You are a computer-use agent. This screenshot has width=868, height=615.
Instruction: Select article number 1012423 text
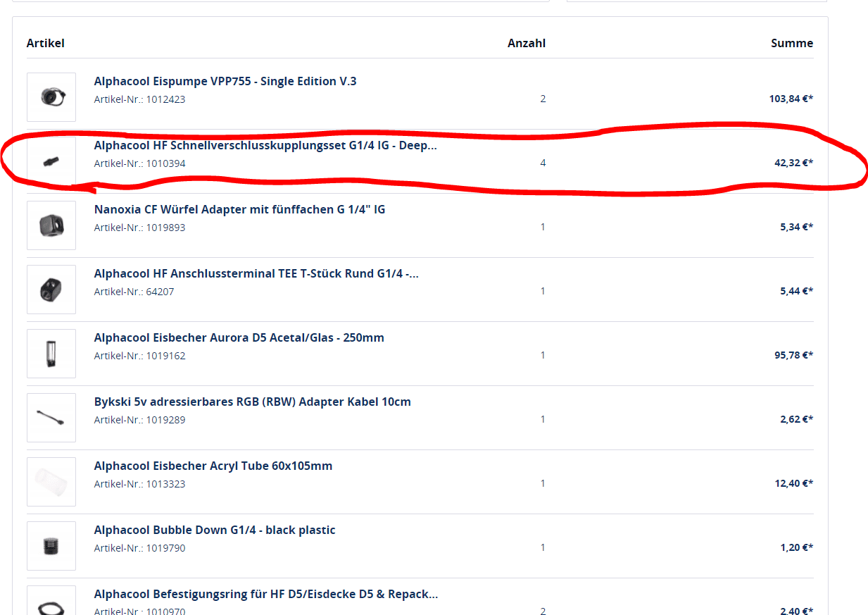coord(140,99)
